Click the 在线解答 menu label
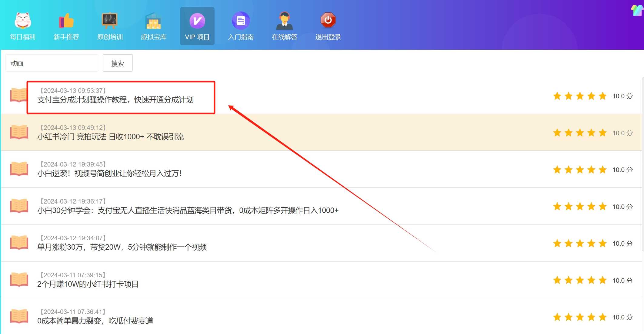 point(285,37)
